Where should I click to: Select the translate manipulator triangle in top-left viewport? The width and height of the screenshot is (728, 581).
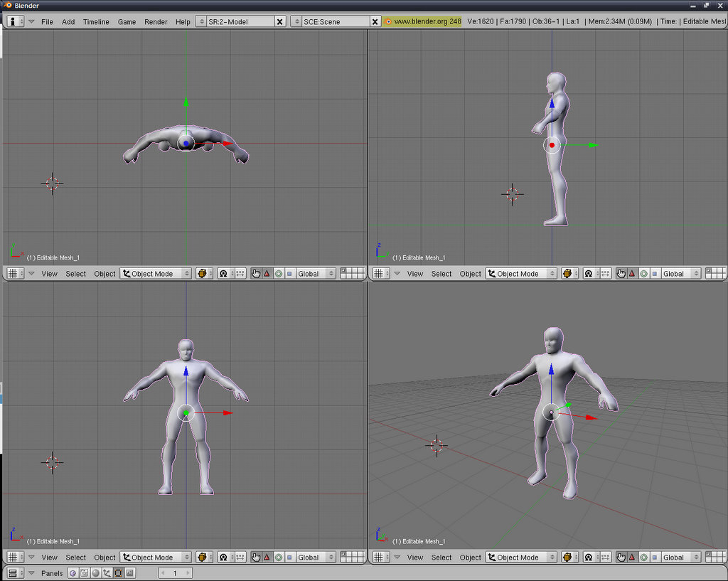click(x=267, y=274)
